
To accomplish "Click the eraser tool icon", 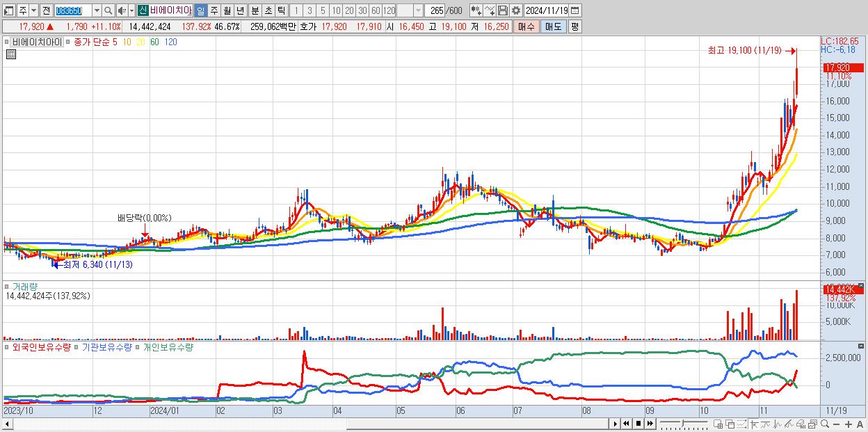I will click(801, 424).
